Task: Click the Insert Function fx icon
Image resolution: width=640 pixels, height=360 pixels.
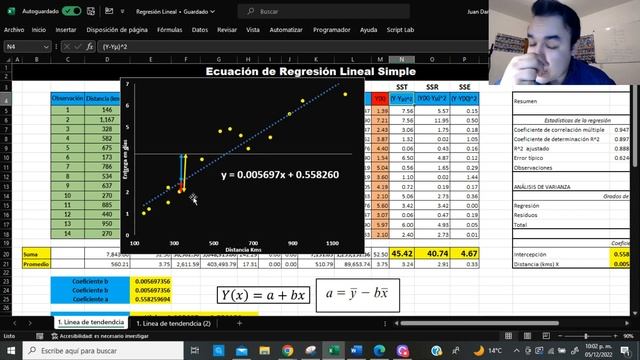Action: pyautogui.click(x=89, y=47)
